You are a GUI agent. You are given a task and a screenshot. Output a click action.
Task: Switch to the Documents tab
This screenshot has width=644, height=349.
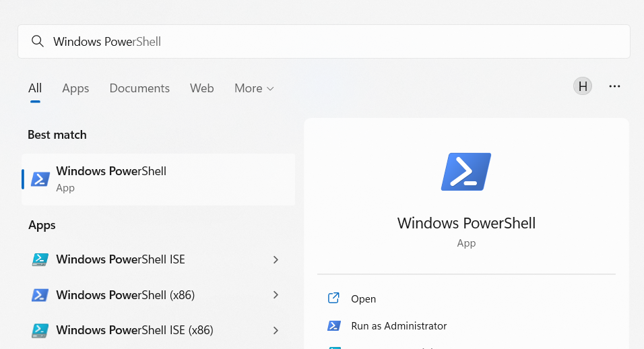coord(139,88)
